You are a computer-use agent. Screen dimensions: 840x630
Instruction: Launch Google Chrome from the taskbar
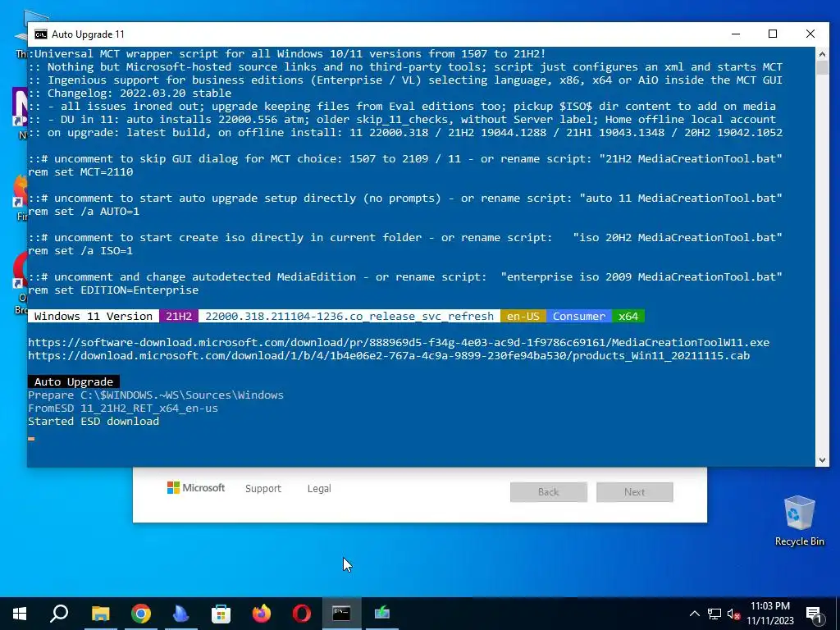click(x=141, y=614)
